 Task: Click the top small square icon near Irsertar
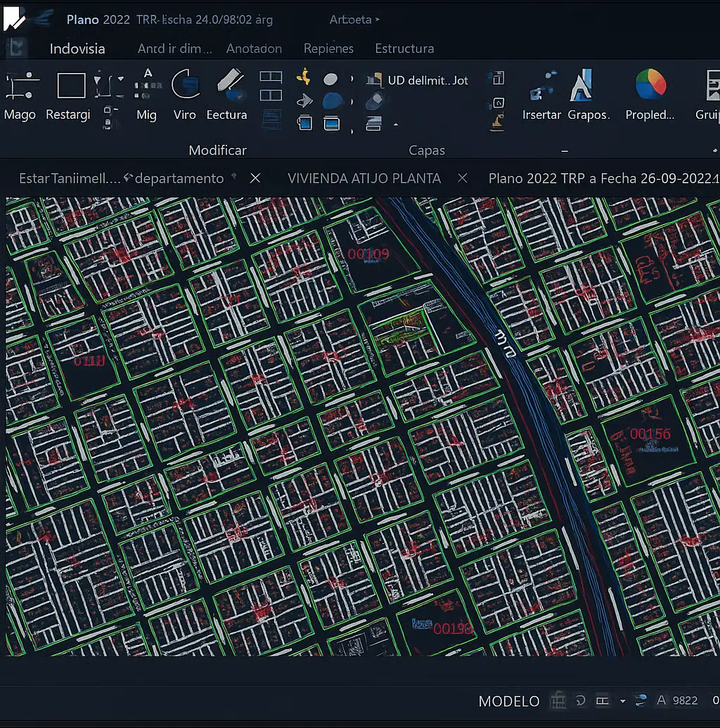498,78
